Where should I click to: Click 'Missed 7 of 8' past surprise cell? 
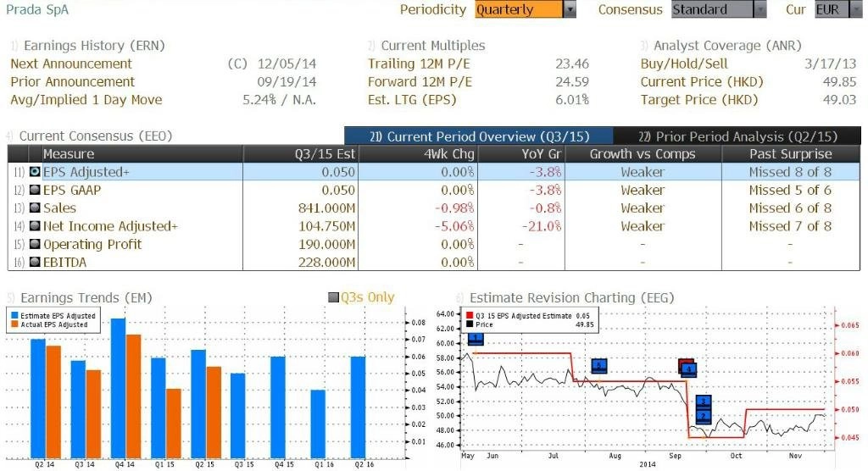(x=791, y=226)
